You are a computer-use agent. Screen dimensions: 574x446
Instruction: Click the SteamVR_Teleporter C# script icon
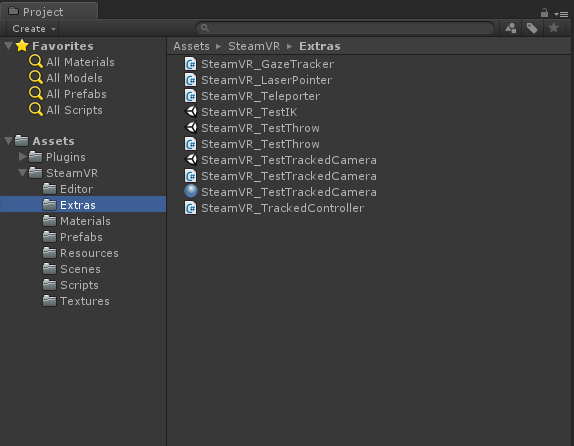[190, 96]
